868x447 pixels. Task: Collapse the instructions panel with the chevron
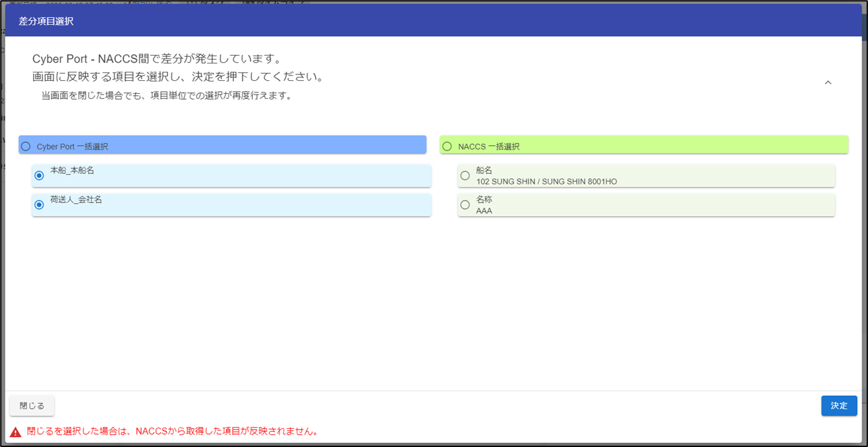click(828, 83)
